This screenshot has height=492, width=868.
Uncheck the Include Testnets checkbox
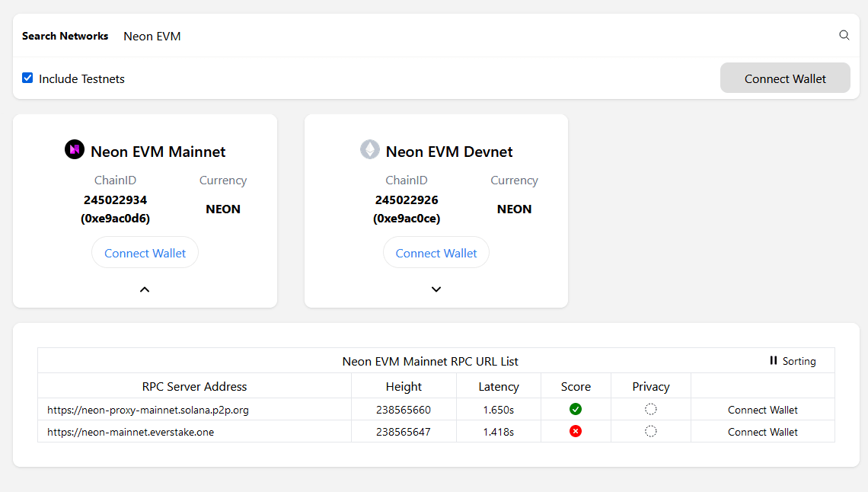(x=27, y=78)
